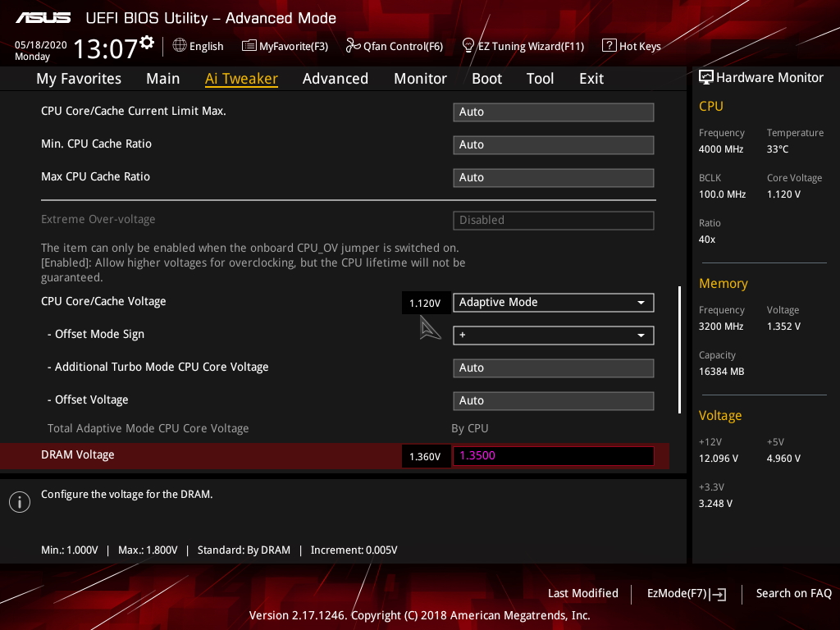The height and width of the screenshot is (630, 840).
Task: Click Capacity 16384 MB value
Action: coord(722,372)
